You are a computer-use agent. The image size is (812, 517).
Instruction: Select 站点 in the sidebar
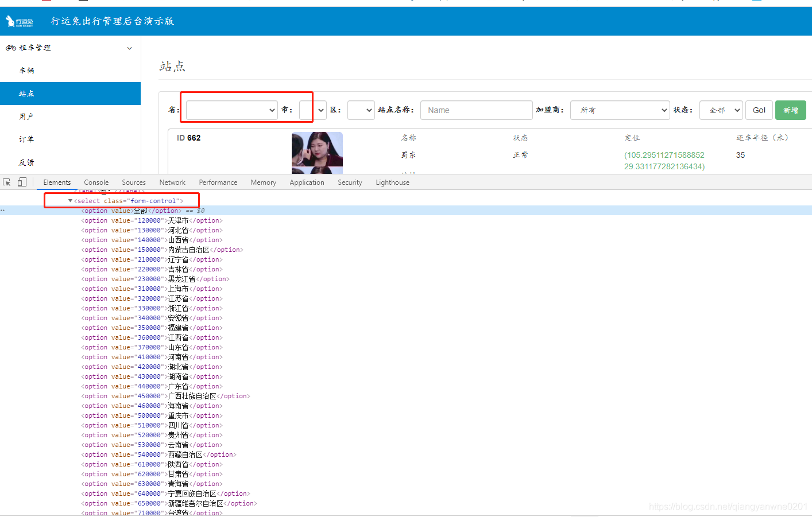click(70, 94)
